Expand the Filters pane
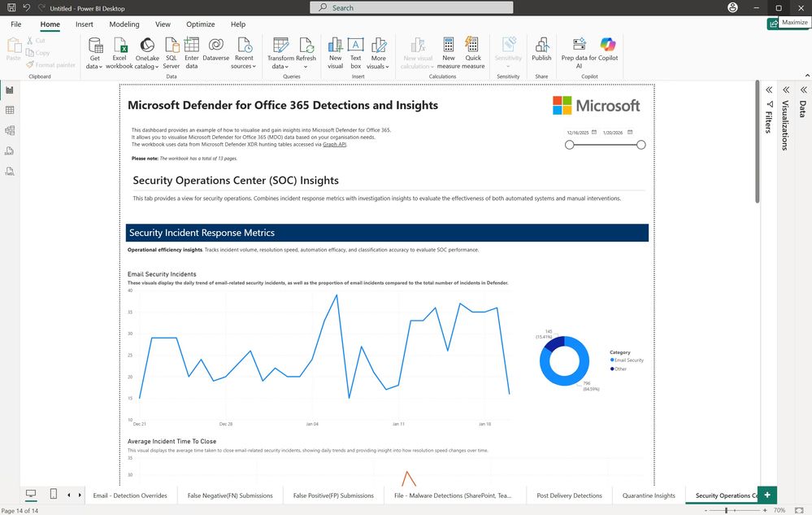This screenshot has height=515, width=812. point(769,90)
